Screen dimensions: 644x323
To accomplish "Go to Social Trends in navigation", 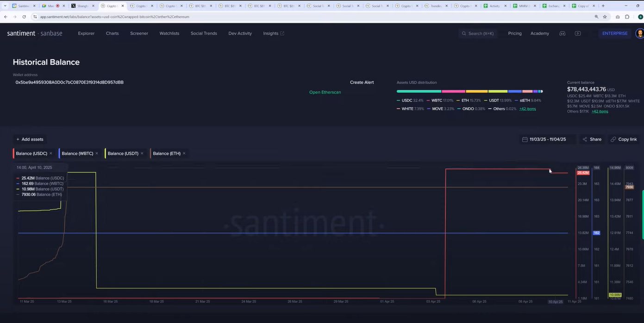I will [204, 33].
